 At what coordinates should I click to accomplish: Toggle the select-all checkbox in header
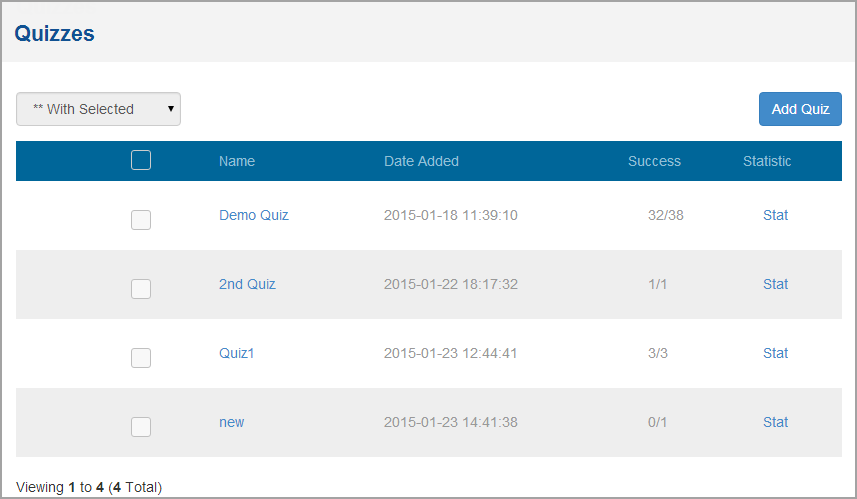click(141, 160)
